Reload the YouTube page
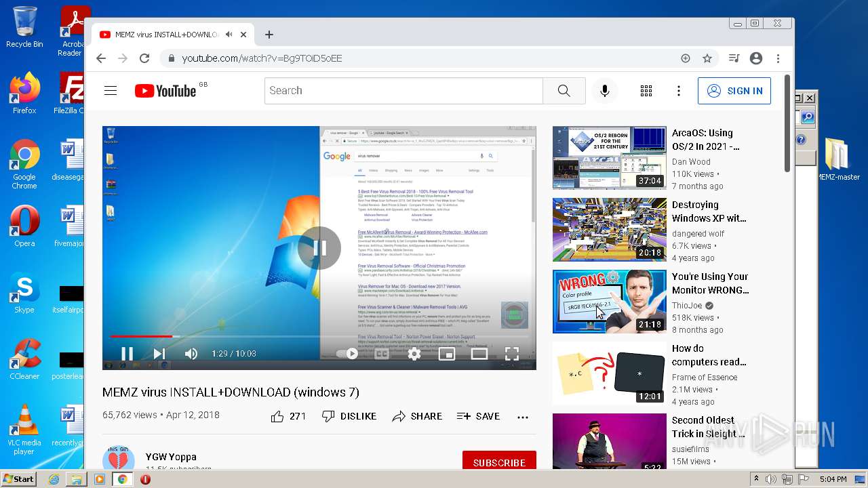The image size is (868, 488). coord(144,58)
